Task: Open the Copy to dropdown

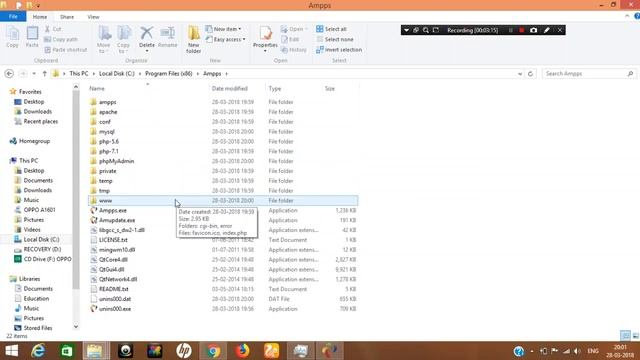Action: point(123,40)
